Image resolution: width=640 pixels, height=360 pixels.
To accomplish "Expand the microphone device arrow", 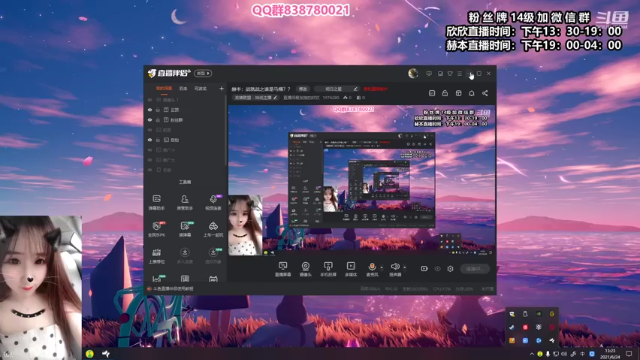I will coord(382,268).
